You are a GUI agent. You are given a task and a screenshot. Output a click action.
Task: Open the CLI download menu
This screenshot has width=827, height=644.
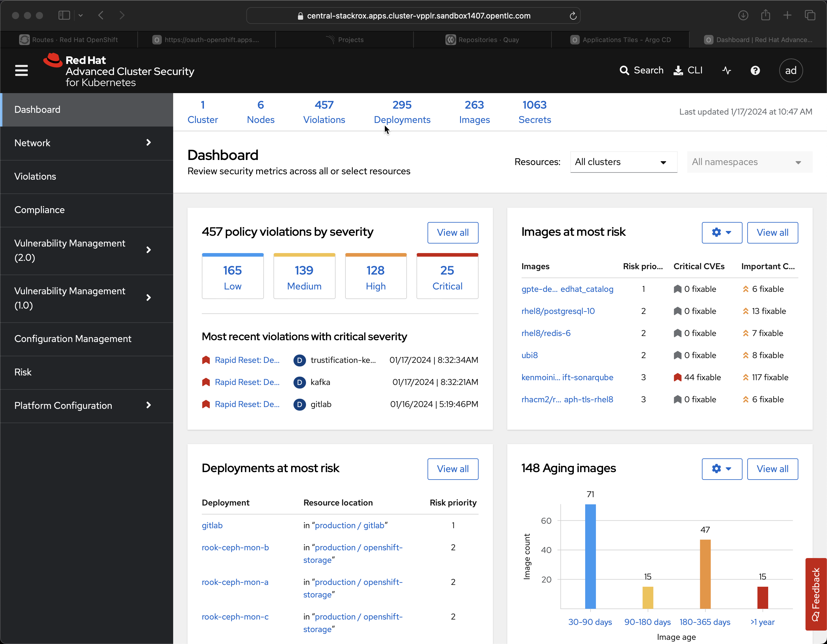pyautogui.click(x=688, y=70)
